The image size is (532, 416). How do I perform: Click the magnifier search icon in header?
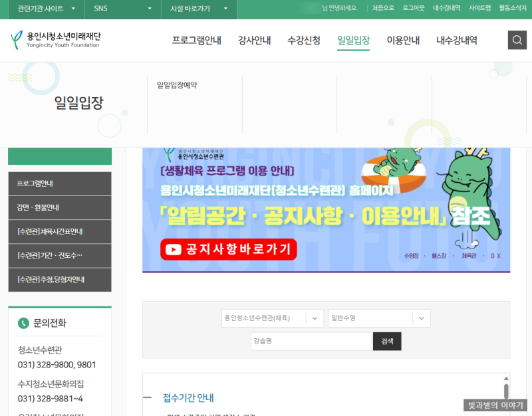[517, 40]
